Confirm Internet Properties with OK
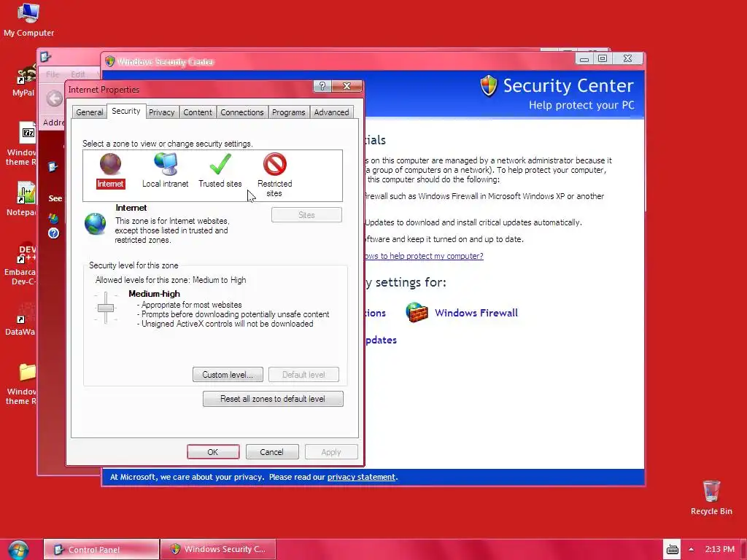 pyautogui.click(x=213, y=452)
